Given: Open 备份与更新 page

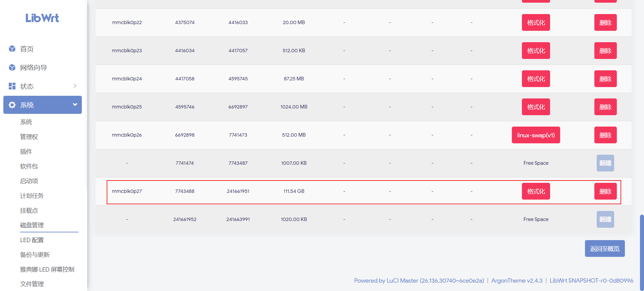Looking at the screenshot, I should (x=35, y=254).
